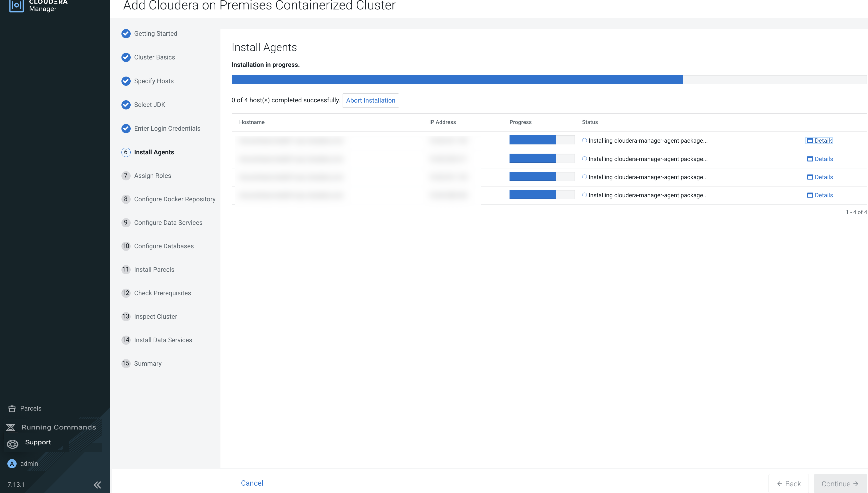This screenshot has width=868, height=493.
Task: Click the third host's progress bar
Action: 542,177
